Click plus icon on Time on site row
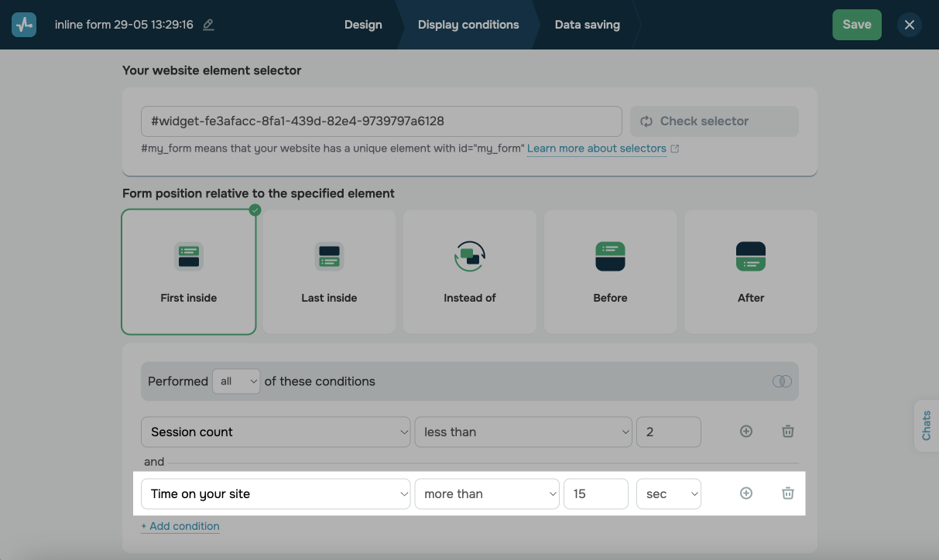 click(x=746, y=493)
